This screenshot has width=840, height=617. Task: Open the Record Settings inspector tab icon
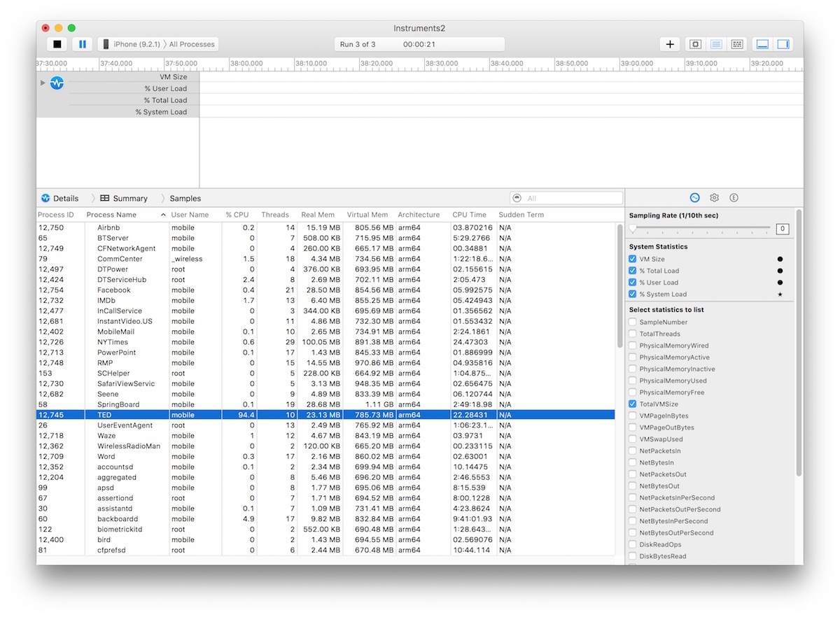click(x=694, y=198)
